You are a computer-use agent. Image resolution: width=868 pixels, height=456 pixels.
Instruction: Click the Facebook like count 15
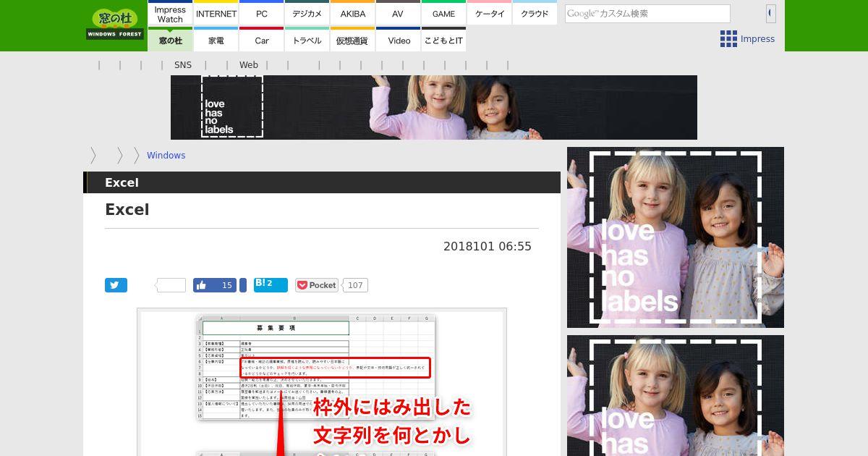(x=226, y=285)
